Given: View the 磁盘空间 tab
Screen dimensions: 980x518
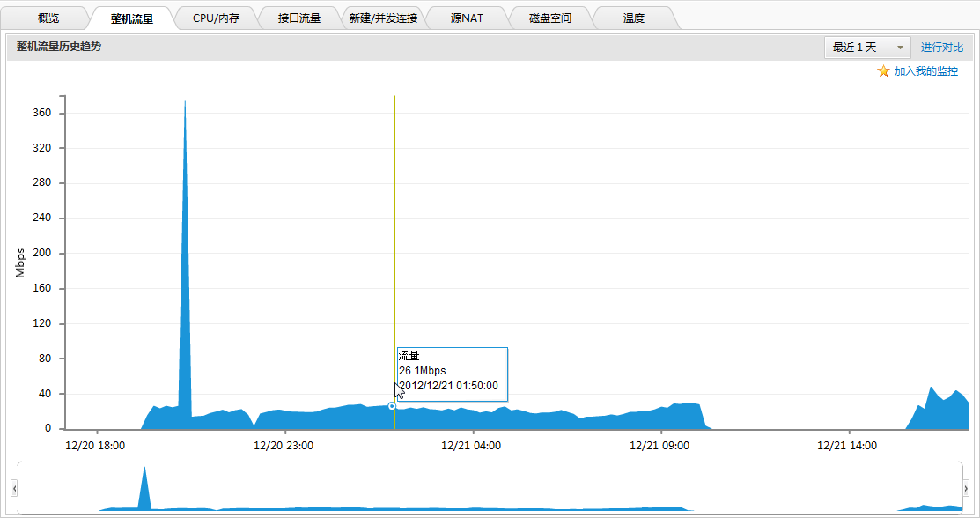Looking at the screenshot, I should click(x=550, y=18).
